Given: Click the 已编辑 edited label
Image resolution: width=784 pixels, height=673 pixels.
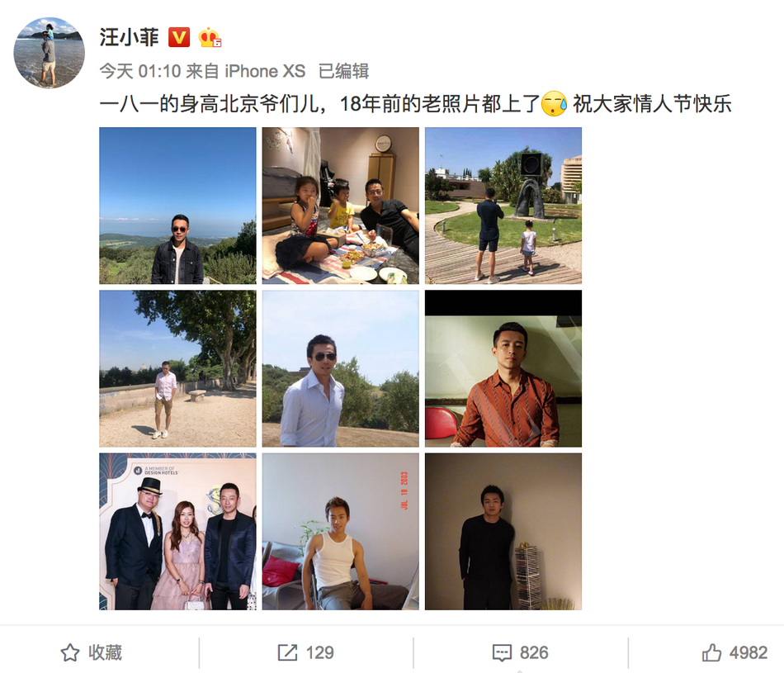Looking at the screenshot, I should pos(343,71).
